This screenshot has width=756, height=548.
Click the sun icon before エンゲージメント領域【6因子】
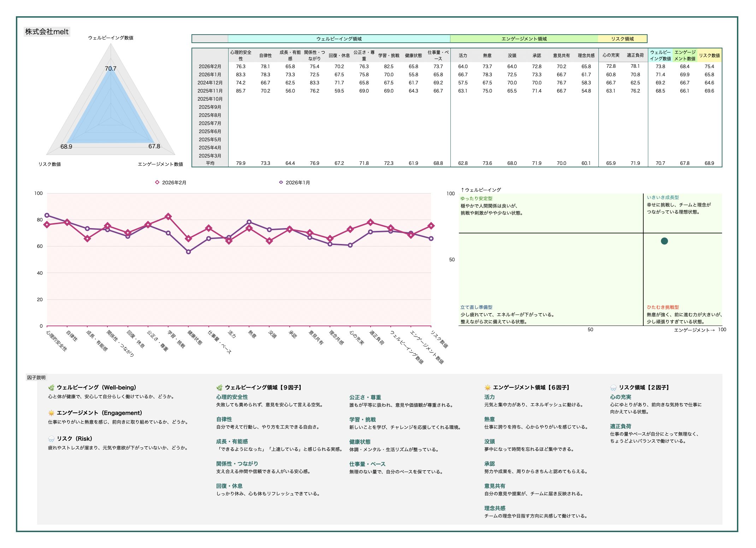point(488,388)
